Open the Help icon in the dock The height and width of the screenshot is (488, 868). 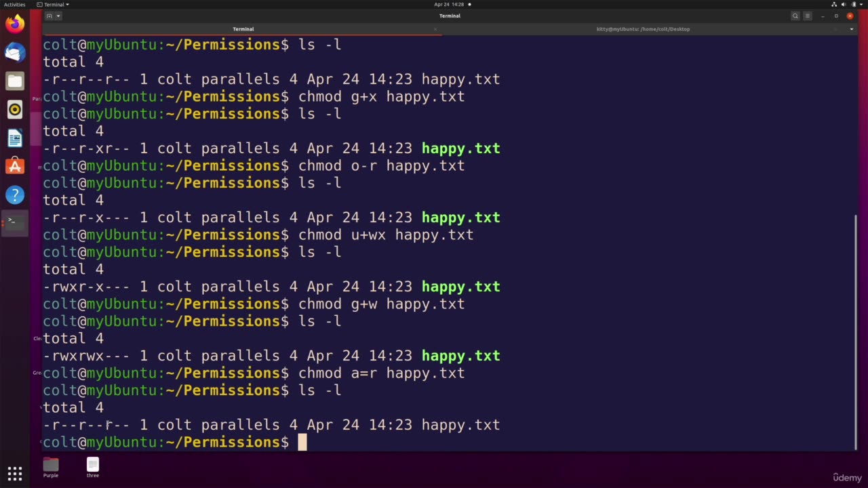point(15,195)
